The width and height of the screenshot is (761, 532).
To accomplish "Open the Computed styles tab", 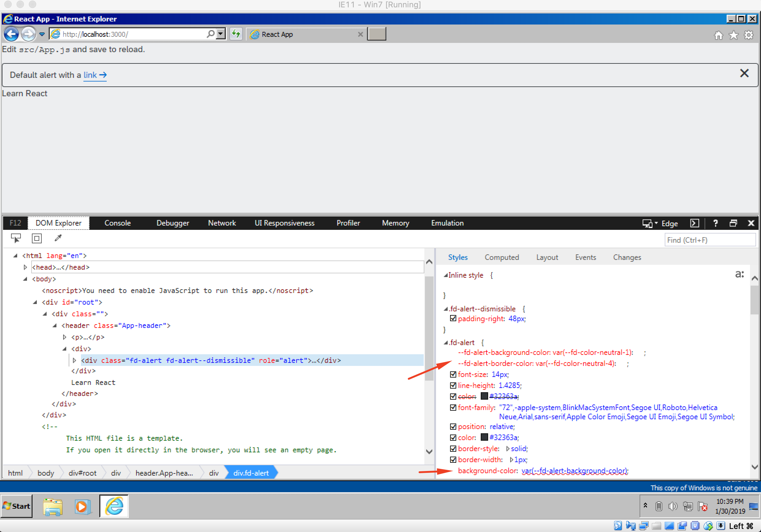I will pos(502,257).
